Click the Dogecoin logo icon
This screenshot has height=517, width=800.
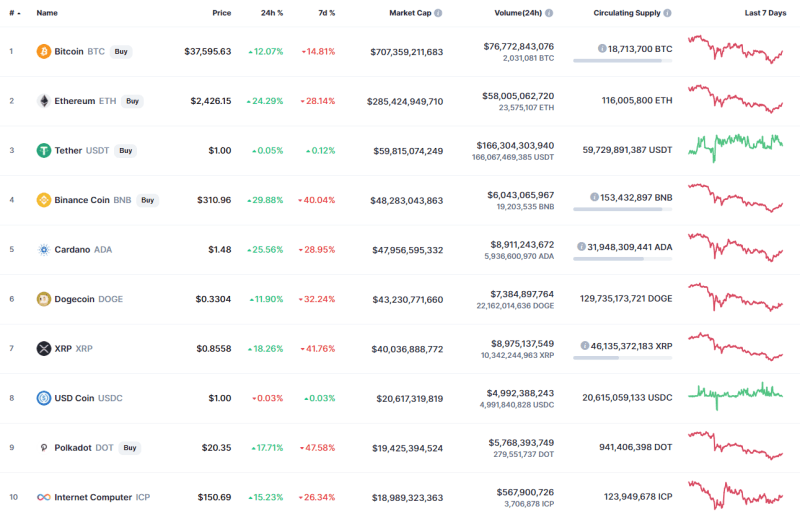coord(44,299)
